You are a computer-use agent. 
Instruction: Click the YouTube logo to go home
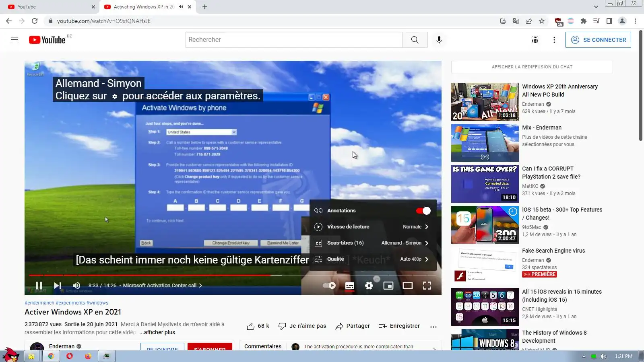pyautogui.click(x=47, y=40)
